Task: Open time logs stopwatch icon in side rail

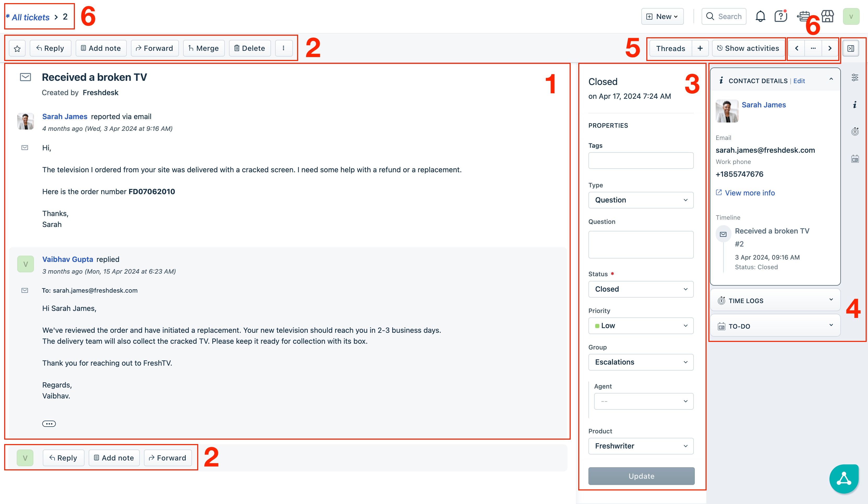Action: pyautogui.click(x=854, y=132)
